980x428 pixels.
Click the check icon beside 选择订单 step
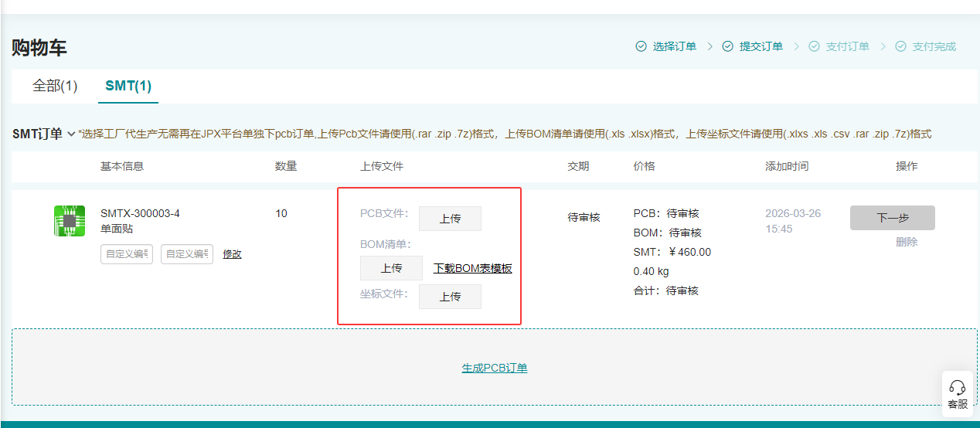coord(641,46)
